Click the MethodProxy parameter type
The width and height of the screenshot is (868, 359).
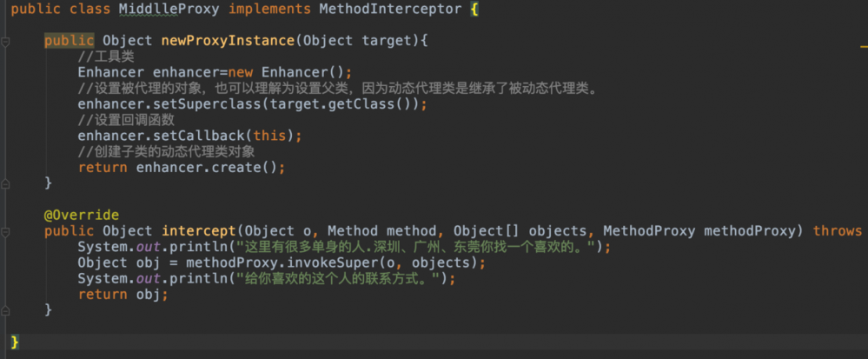(x=649, y=231)
